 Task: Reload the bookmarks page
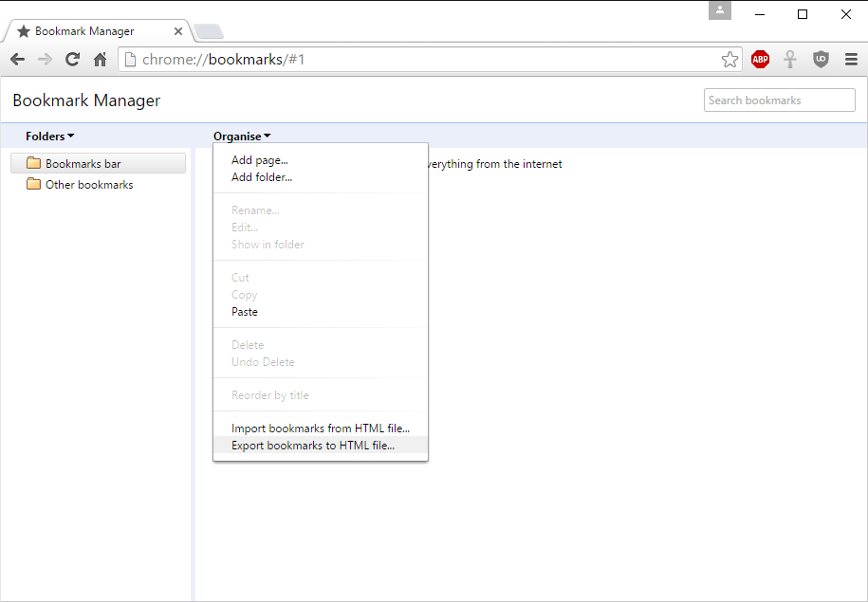(72, 60)
